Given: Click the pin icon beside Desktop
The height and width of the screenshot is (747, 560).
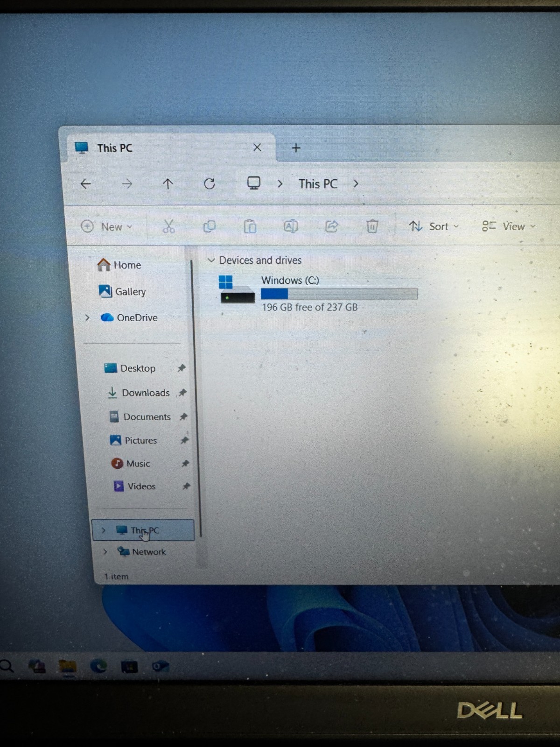Looking at the screenshot, I should (x=182, y=368).
